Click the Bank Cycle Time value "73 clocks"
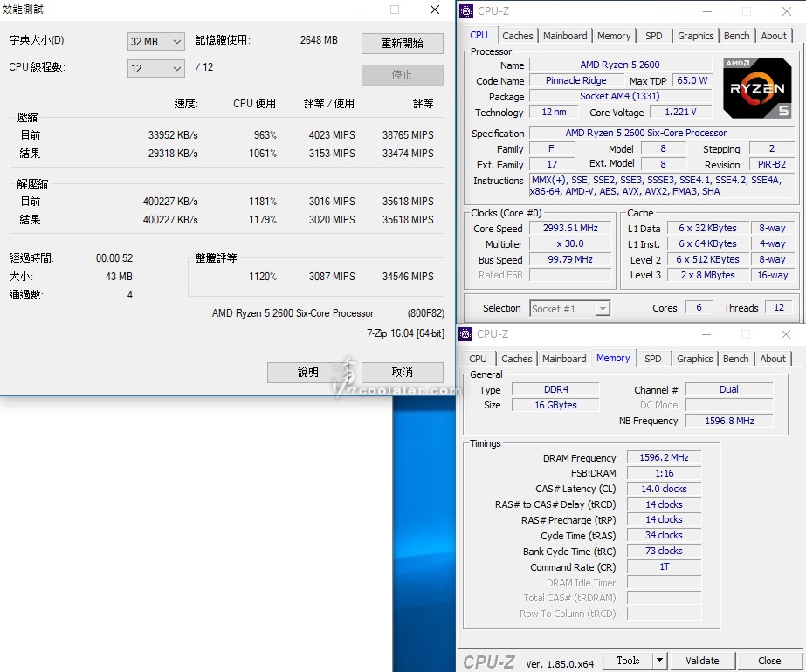The image size is (806, 672). click(x=664, y=551)
